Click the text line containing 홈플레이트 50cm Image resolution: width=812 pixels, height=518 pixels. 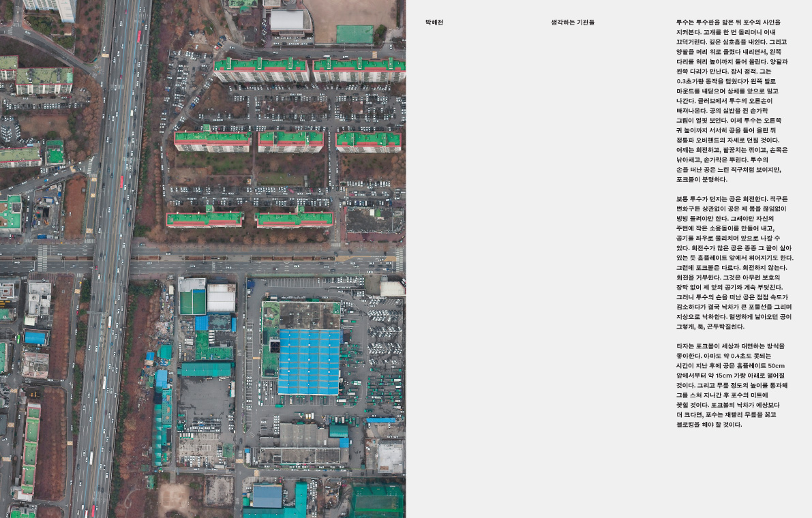pyautogui.click(x=730, y=365)
